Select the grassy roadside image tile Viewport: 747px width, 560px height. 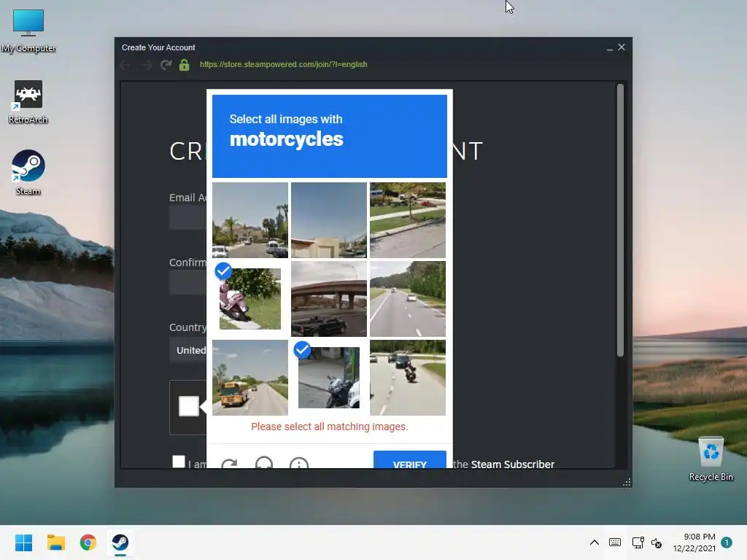[x=408, y=220]
